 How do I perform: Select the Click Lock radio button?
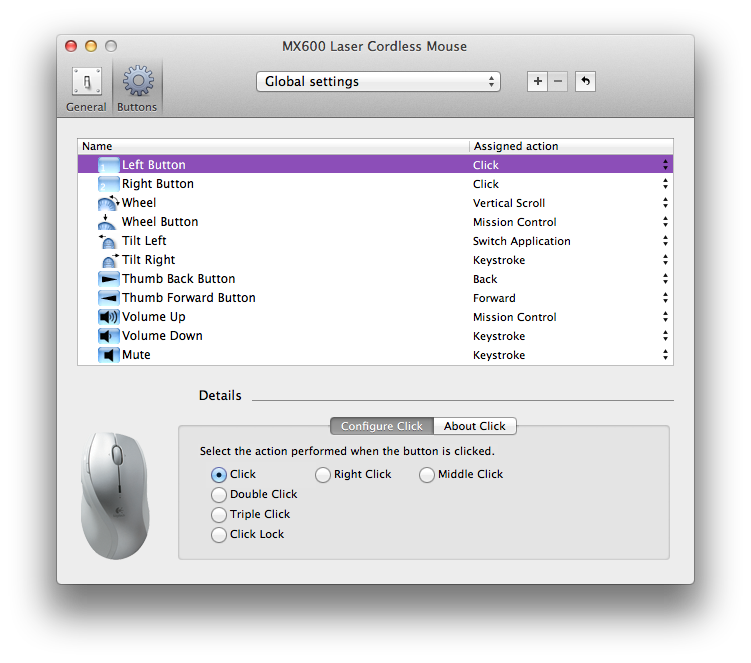click(x=219, y=535)
